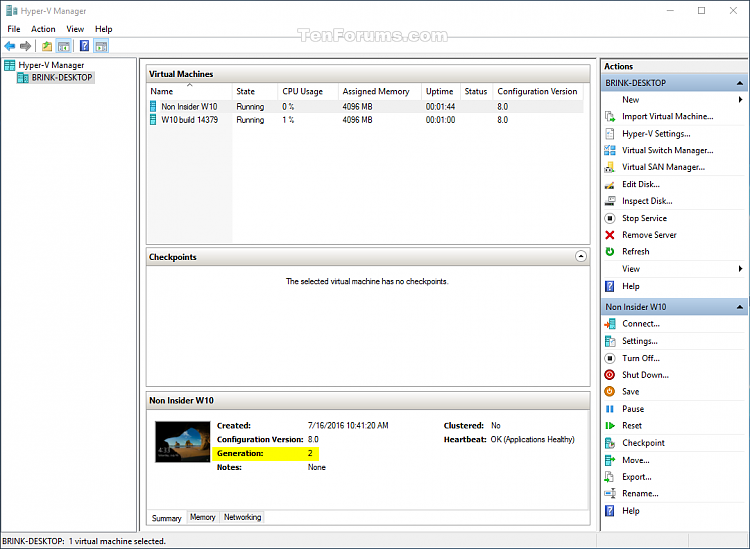
Task: Click the Up one level folder icon
Action: 47,46
